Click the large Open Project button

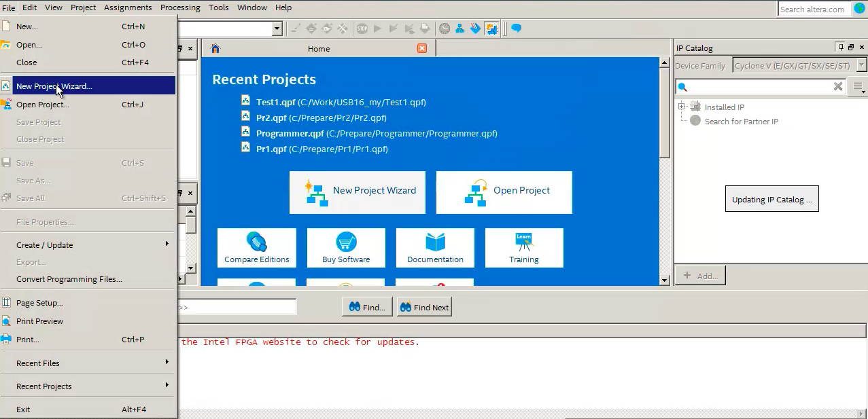click(504, 192)
